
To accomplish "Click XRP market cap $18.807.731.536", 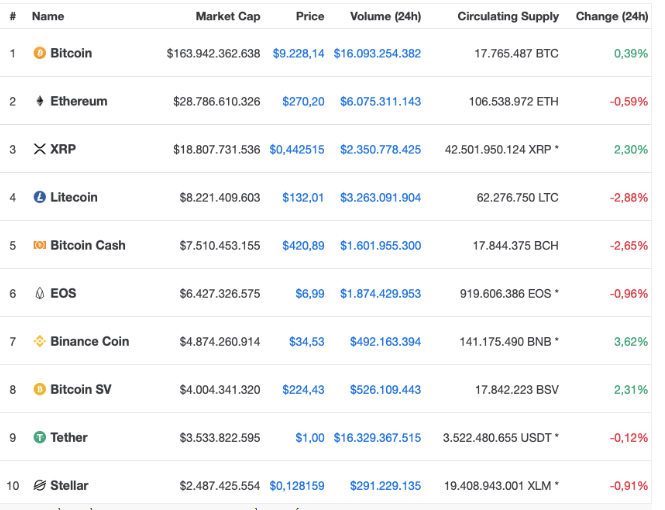I will [x=217, y=149].
